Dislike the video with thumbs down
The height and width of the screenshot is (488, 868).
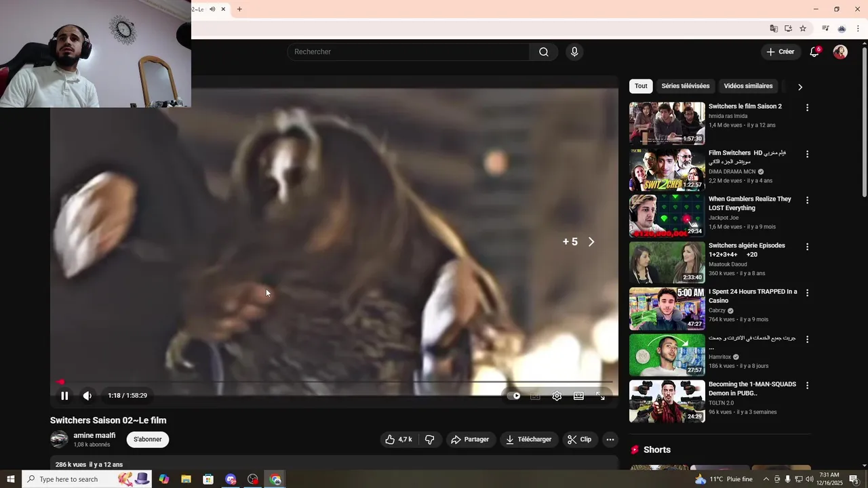point(429,439)
